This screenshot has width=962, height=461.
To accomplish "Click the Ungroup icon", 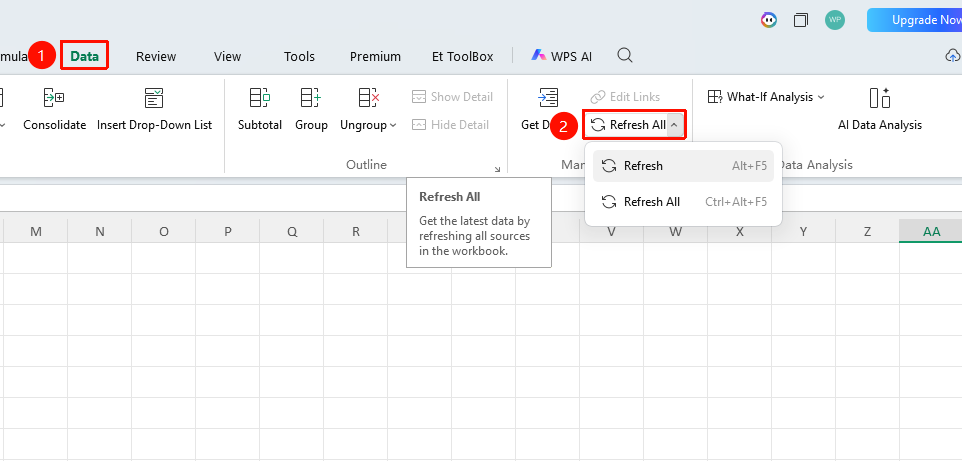I will 369,97.
